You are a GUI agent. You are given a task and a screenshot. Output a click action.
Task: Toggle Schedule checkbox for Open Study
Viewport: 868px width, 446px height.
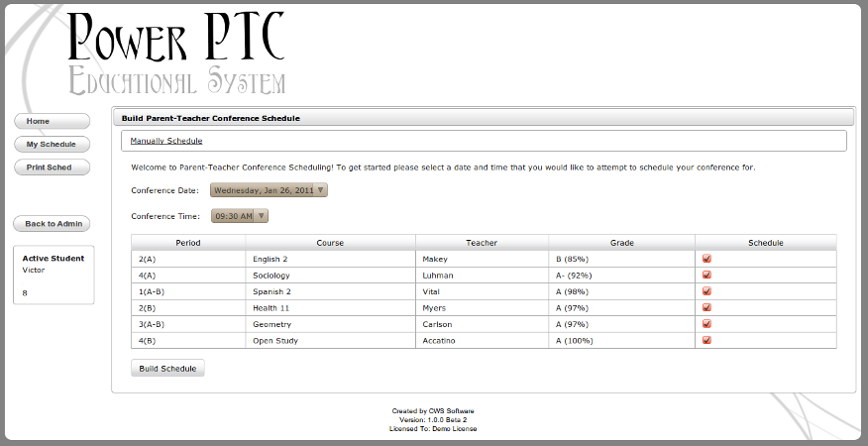[706, 340]
